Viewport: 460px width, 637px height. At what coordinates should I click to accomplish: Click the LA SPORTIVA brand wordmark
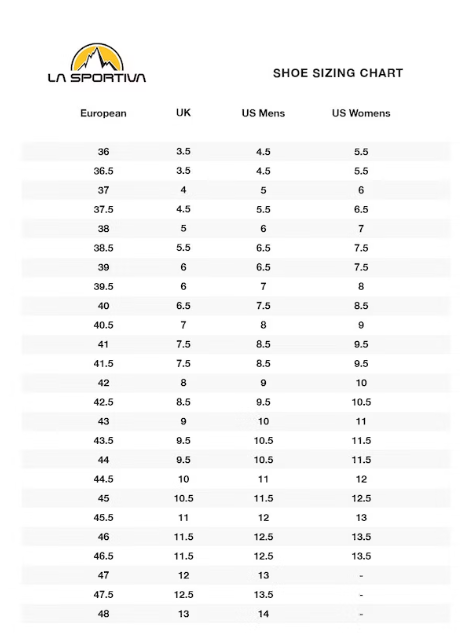click(97, 78)
